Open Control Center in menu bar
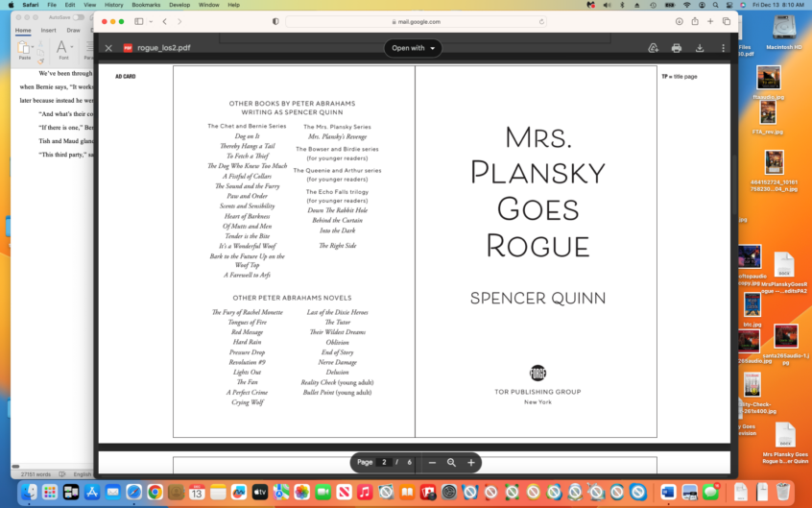The width and height of the screenshot is (812, 508). 729,5
